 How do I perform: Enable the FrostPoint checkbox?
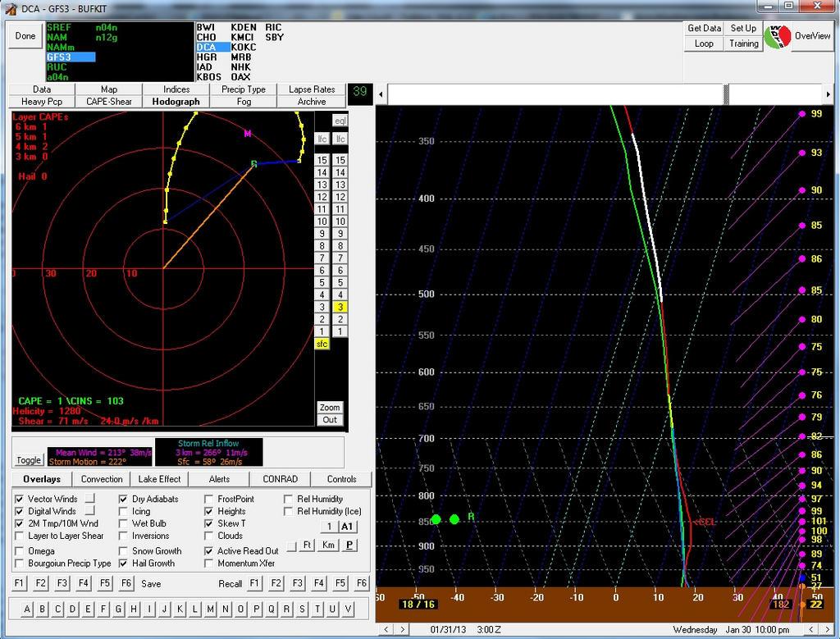tap(209, 499)
